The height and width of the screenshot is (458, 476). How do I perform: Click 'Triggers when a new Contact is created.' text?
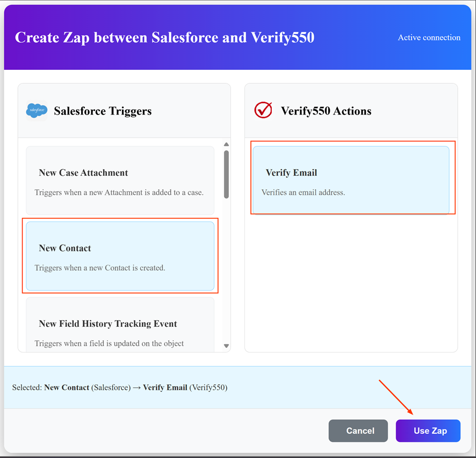(100, 268)
